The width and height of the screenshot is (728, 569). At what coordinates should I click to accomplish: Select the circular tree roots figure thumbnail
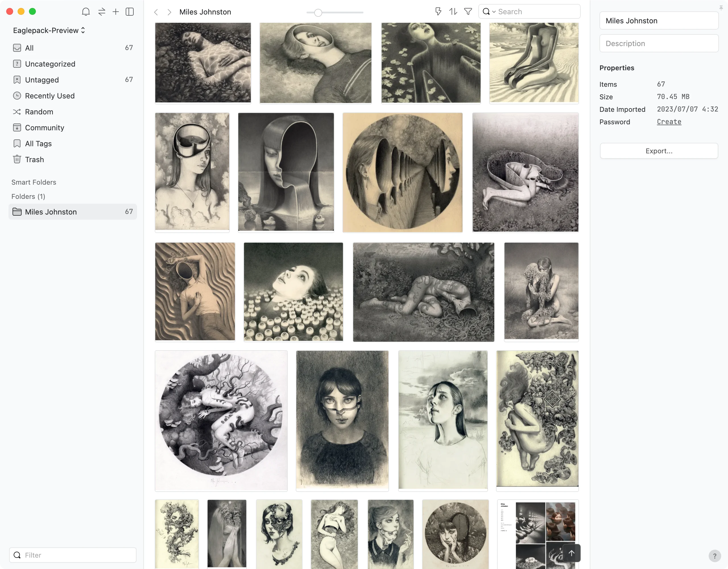click(x=221, y=420)
